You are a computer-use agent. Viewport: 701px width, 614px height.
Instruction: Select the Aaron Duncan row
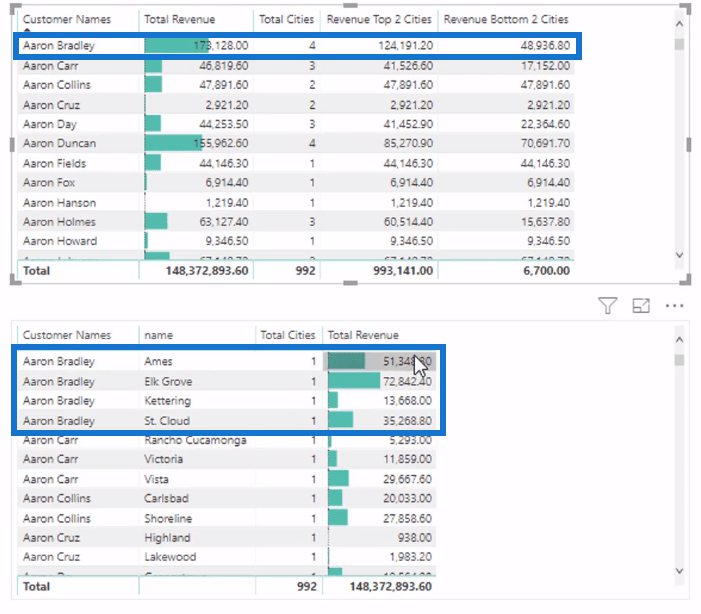point(296,143)
